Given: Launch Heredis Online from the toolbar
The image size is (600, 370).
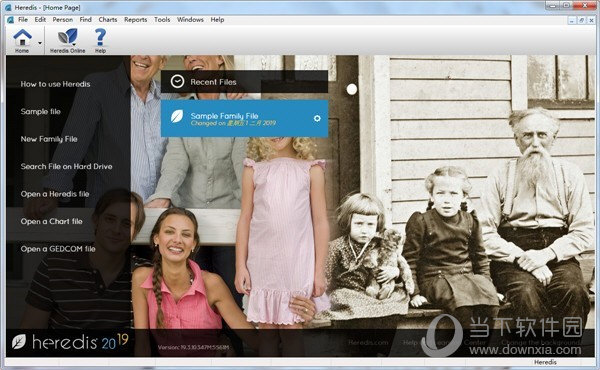Looking at the screenshot, I should tap(67, 40).
